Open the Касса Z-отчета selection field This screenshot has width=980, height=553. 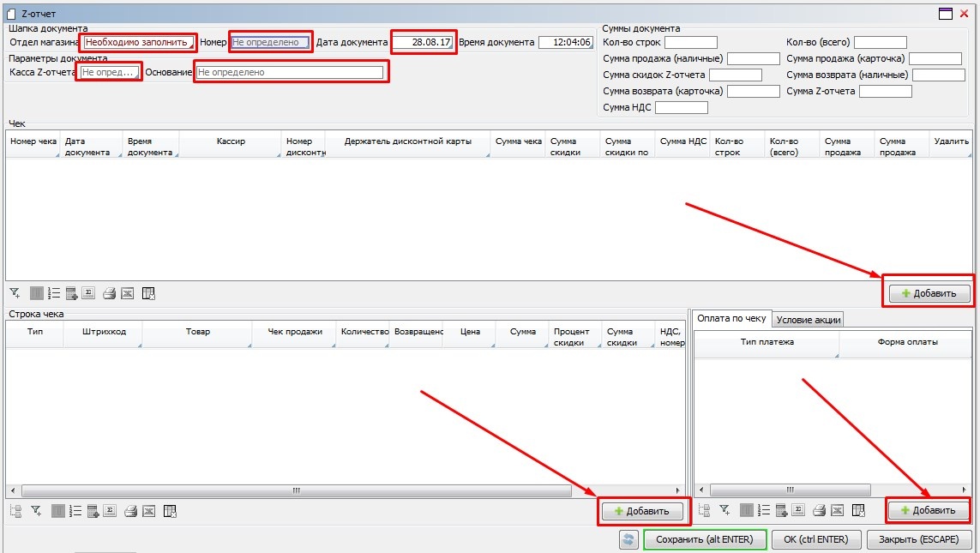[108, 73]
